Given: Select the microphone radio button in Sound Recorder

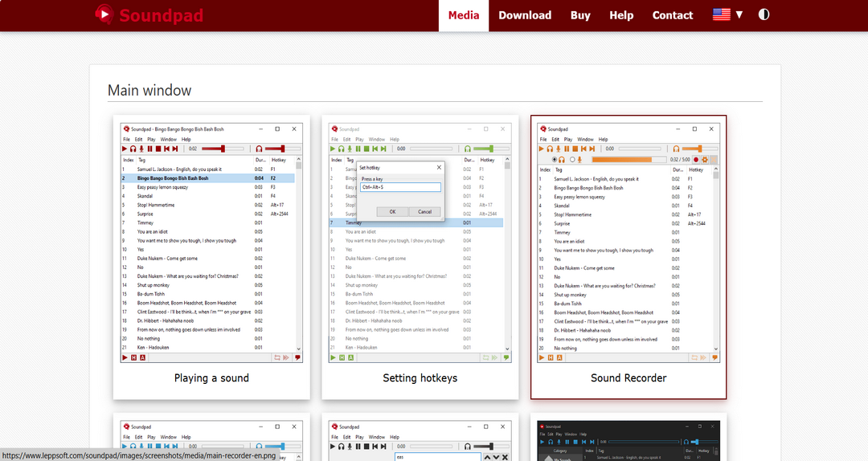Looking at the screenshot, I should (x=571, y=160).
